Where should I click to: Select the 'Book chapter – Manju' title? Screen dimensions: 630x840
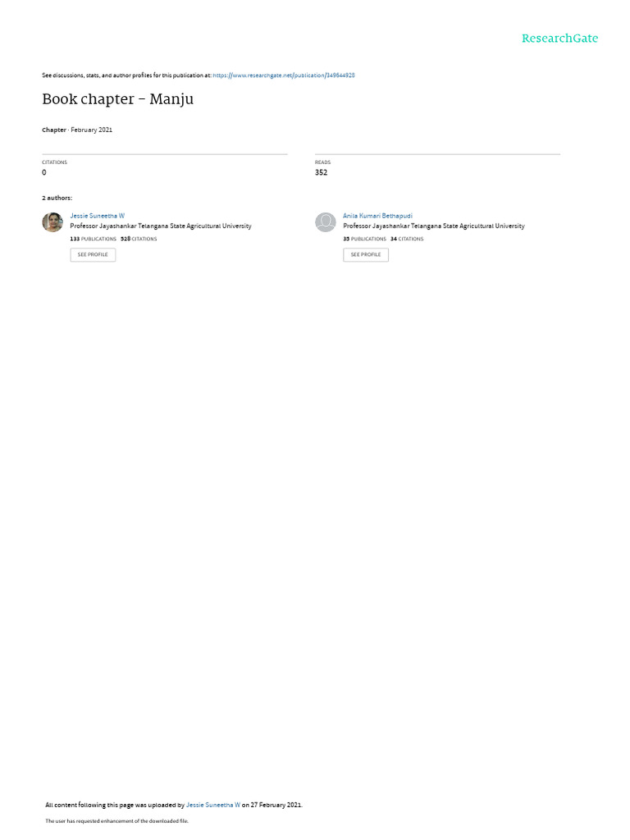point(118,99)
